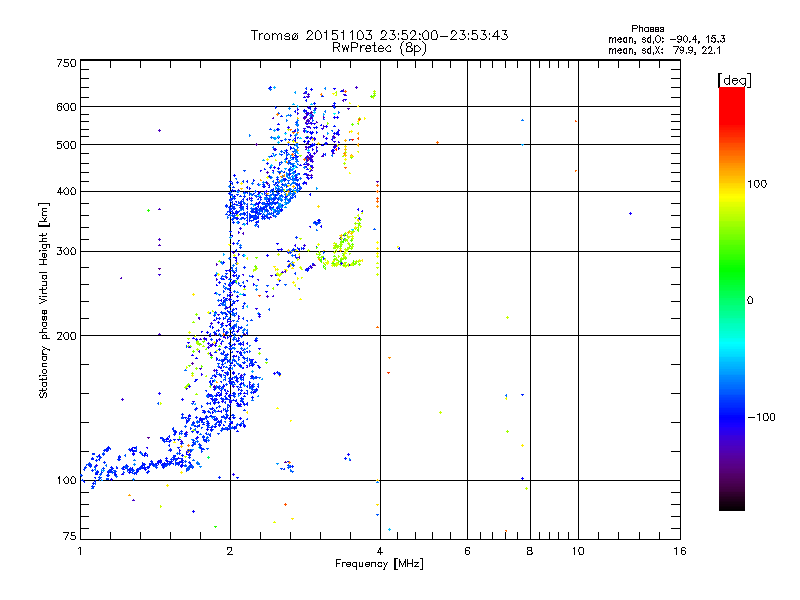Click the '16' frequency tick label
Image resolution: width=800 pixels, height=600 pixels.
680,551
